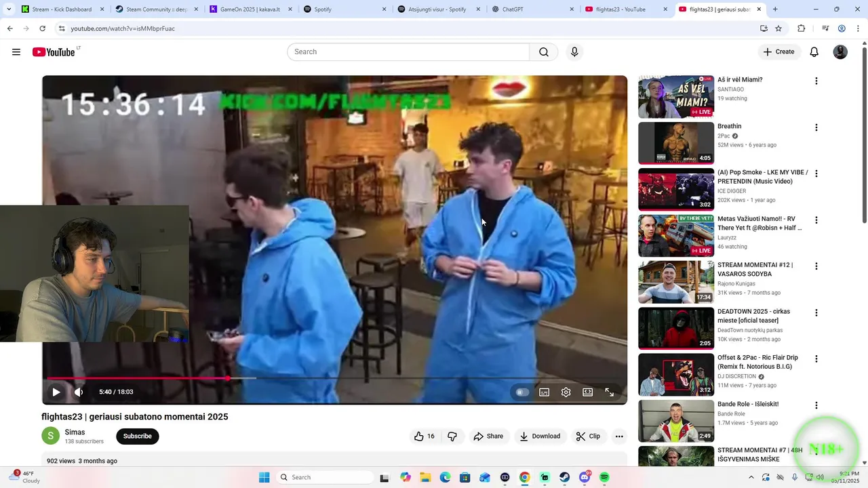Viewport: 868px width, 488px height.
Task: Open Bande Role - Išleiskit! title
Action: pos(748,404)
